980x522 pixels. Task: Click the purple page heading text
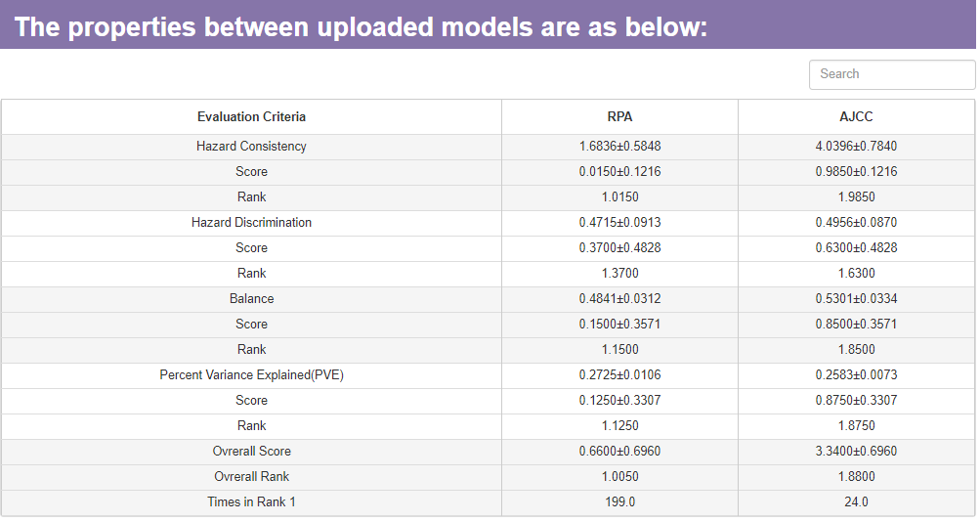[361, 26]
